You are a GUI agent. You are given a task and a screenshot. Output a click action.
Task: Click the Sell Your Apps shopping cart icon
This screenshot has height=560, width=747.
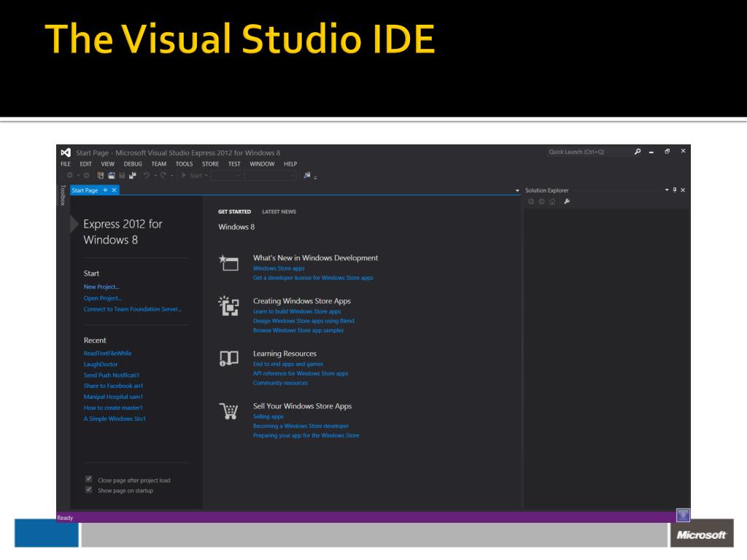pos(228,411)
